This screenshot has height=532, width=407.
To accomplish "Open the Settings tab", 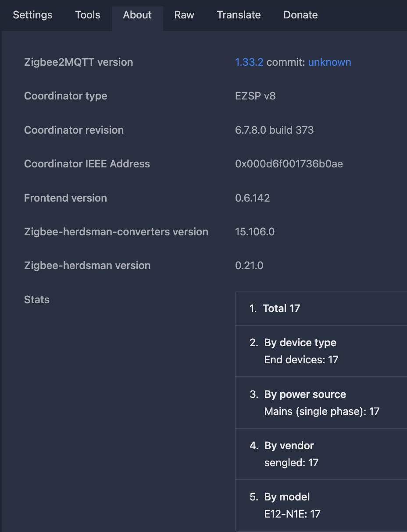I will coord(32,15).
